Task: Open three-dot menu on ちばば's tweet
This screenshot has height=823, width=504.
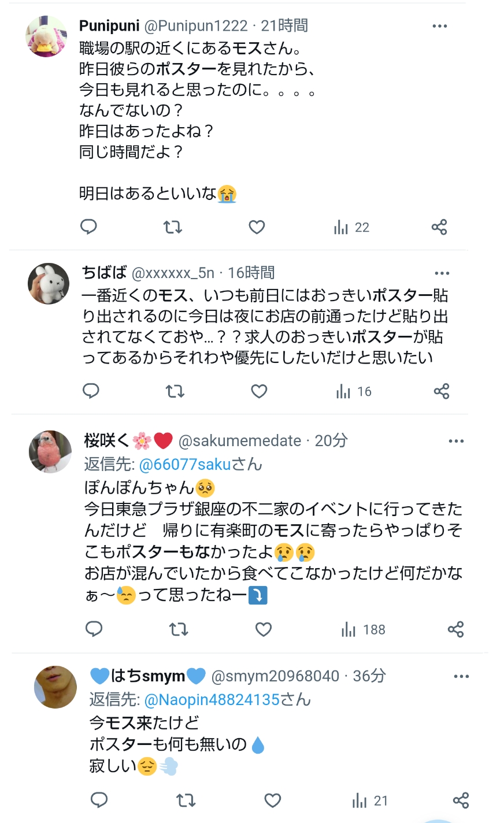Action: click(x=442, y=273)
